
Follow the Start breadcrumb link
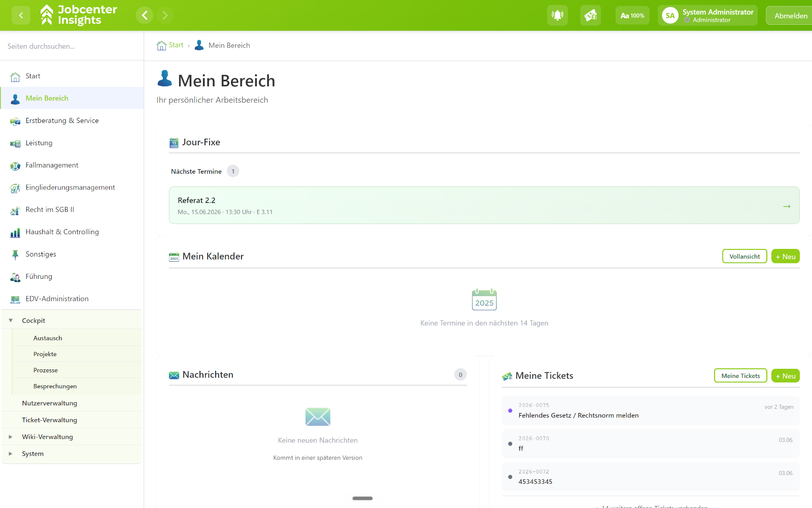(176, 45)
